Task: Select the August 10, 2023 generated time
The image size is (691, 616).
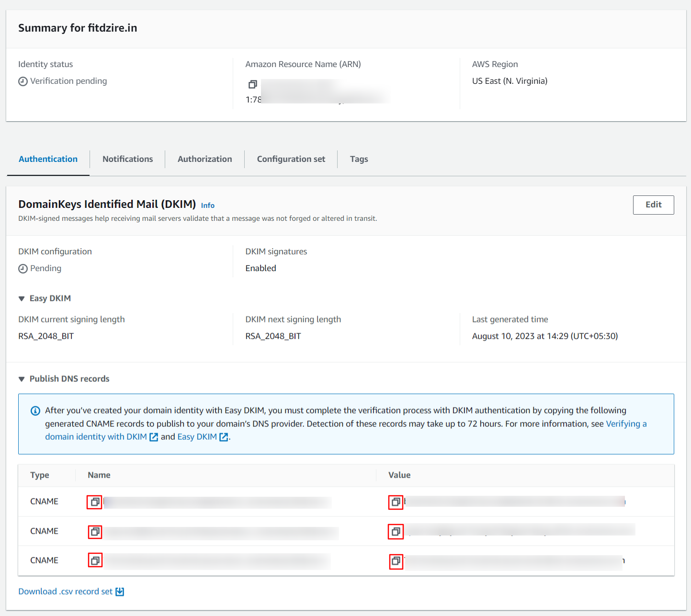Action: point(545,336)
